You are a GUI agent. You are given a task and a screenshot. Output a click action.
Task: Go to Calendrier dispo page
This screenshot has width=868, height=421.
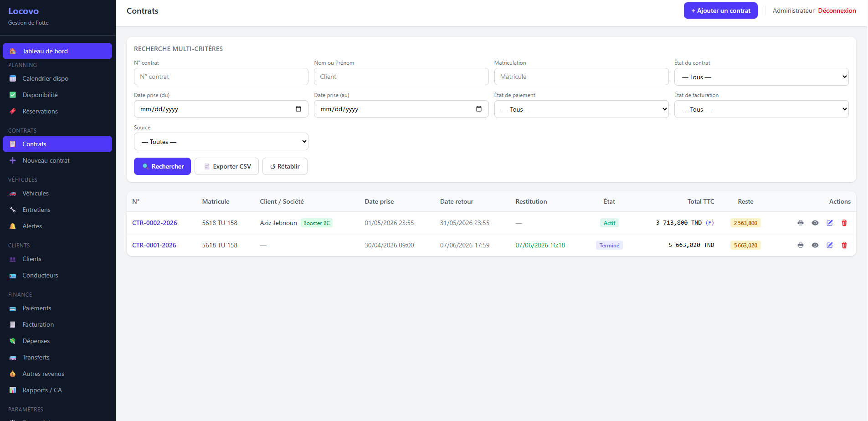pos(57,78)
